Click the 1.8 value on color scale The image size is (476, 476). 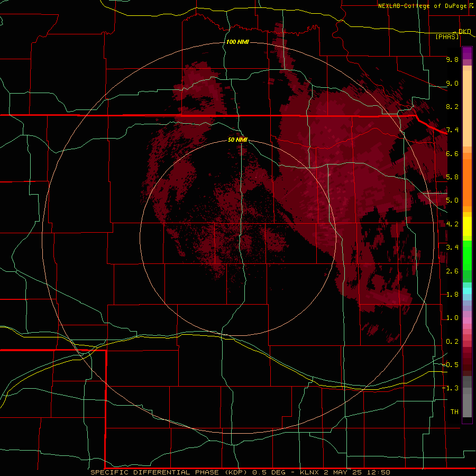[x=452, y=295]
